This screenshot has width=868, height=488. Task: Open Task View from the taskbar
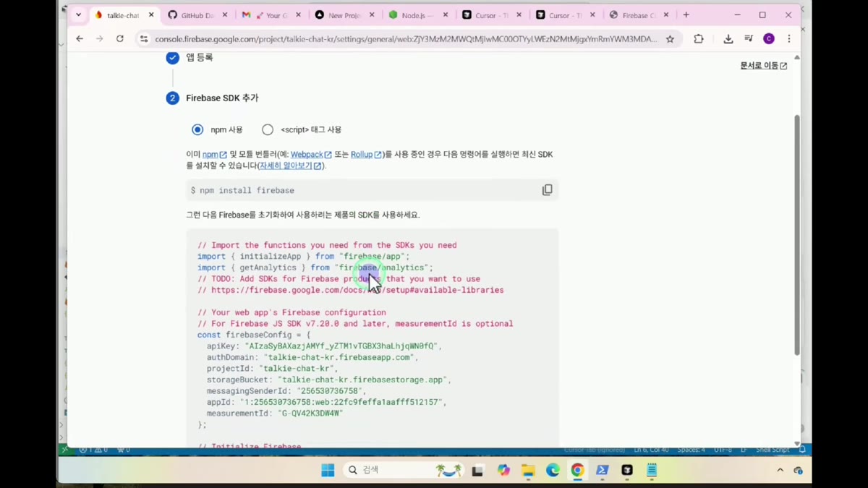pyautogui.click(x=477, y=471)
